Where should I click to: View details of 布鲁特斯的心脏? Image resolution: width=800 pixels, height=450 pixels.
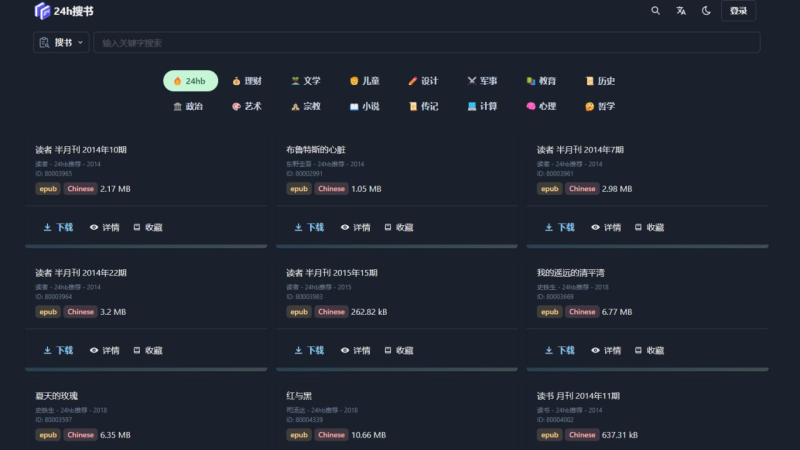pos(355,227)
